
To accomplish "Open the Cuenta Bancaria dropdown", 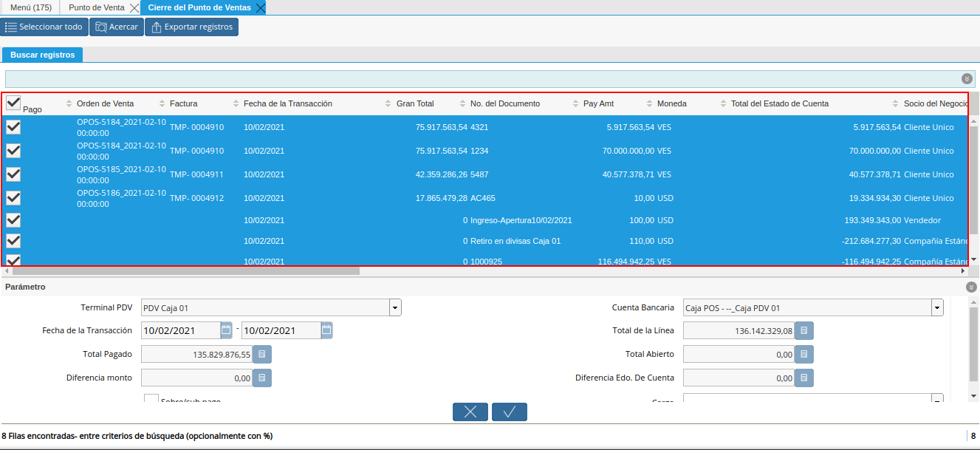I will (x=937, y=307).
